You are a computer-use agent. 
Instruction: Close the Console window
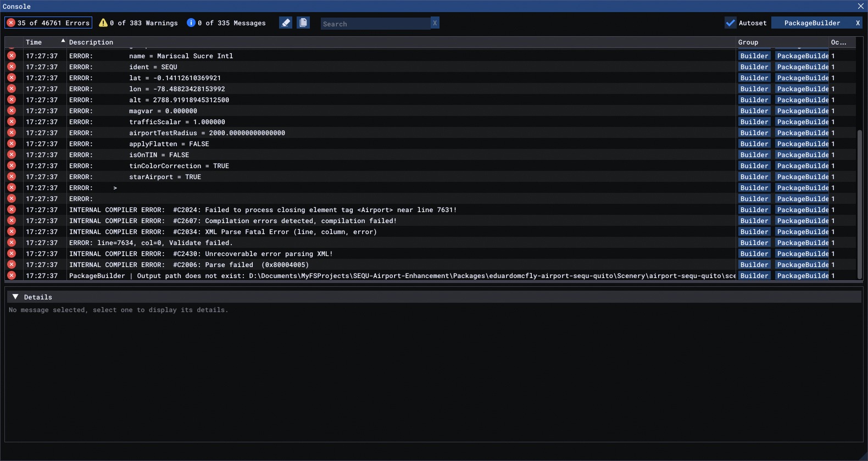pos(861,6)
